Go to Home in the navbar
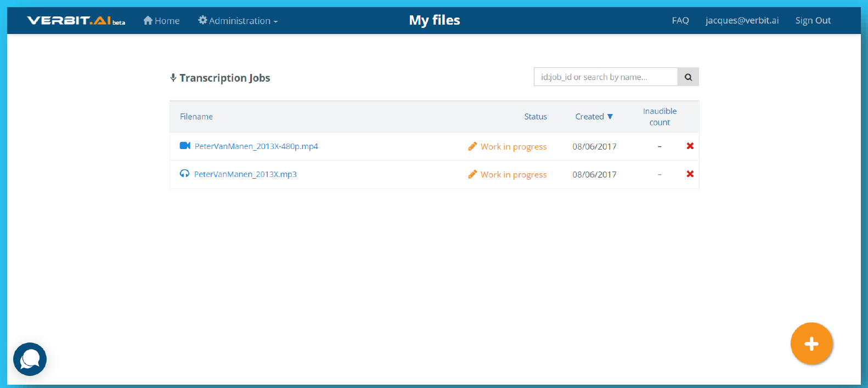868x388 pixels. point(161,21)
